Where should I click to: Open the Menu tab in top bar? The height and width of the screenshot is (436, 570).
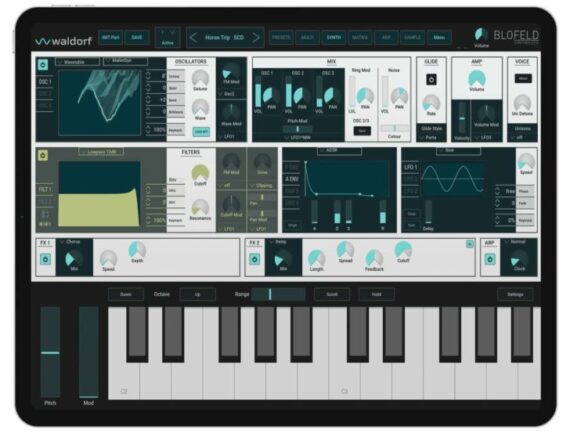click(439, 37)
